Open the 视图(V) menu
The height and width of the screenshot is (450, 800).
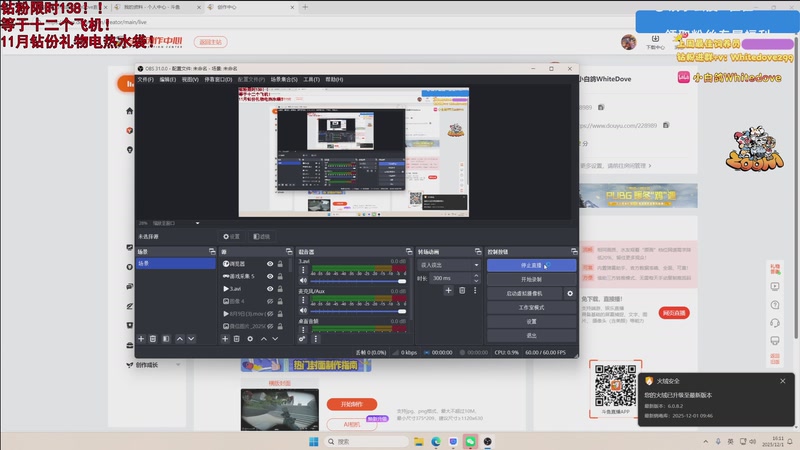pyautogui.click(x=190, y=80)
